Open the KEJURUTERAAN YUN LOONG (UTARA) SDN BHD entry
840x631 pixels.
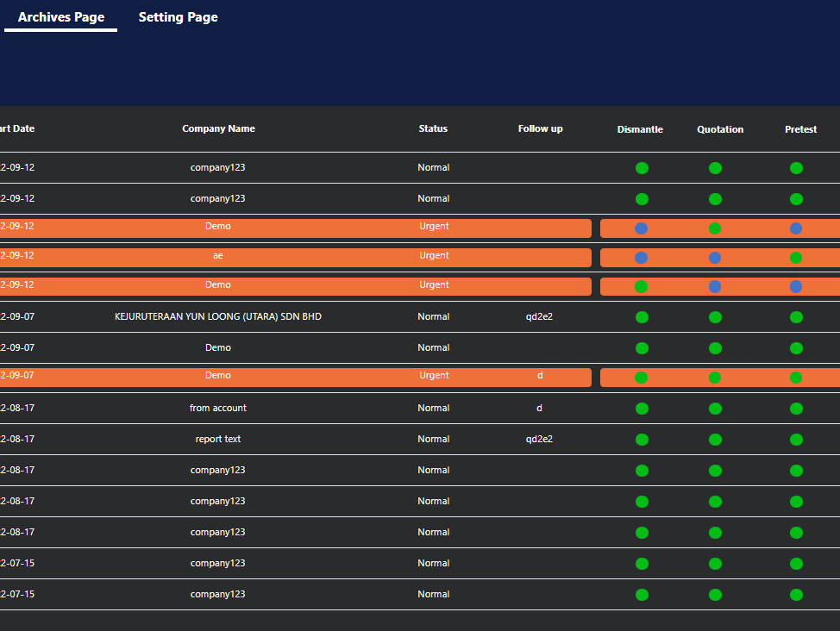click(218, 317)
